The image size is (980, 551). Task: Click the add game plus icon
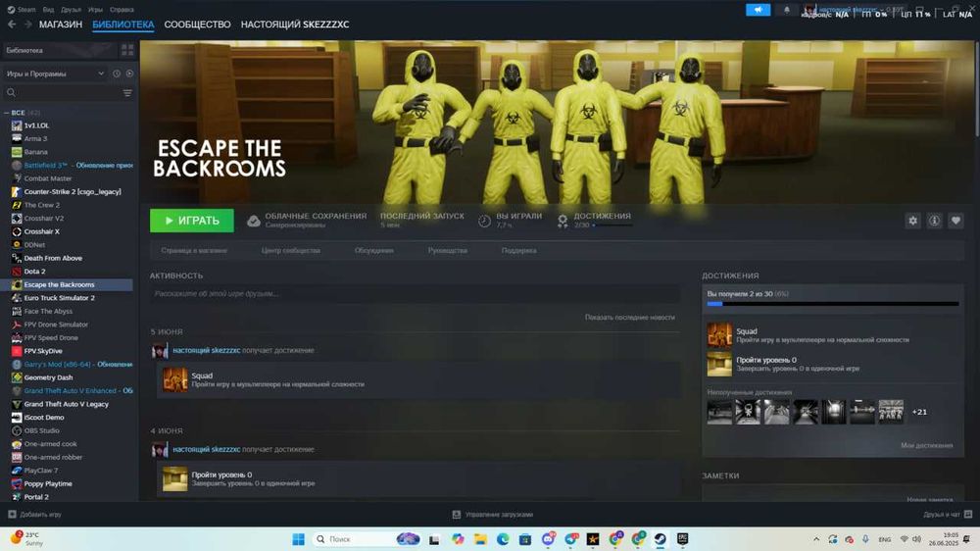point(12,514)
